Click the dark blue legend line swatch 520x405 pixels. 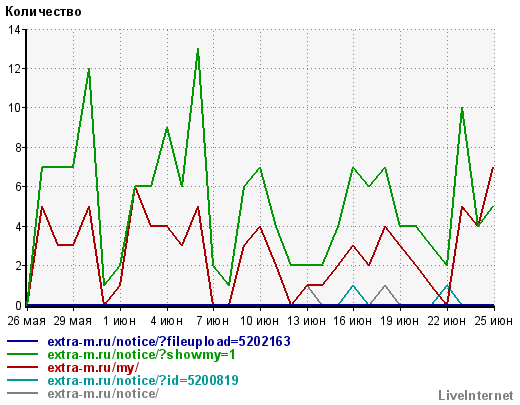(x=22, y=341)
